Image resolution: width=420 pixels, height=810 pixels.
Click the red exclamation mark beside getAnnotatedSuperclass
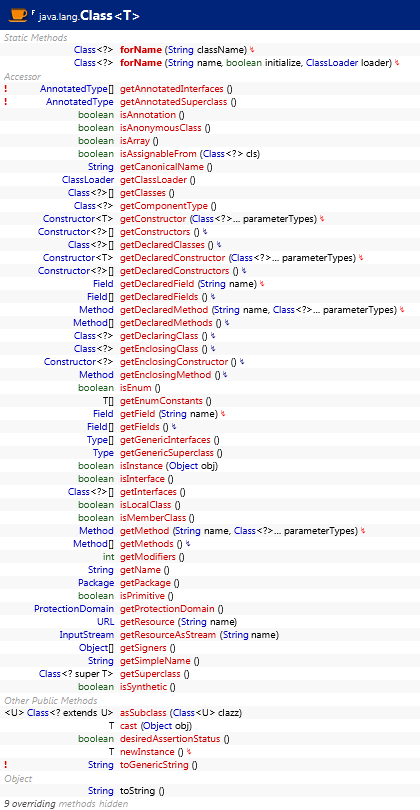(6, 102)
